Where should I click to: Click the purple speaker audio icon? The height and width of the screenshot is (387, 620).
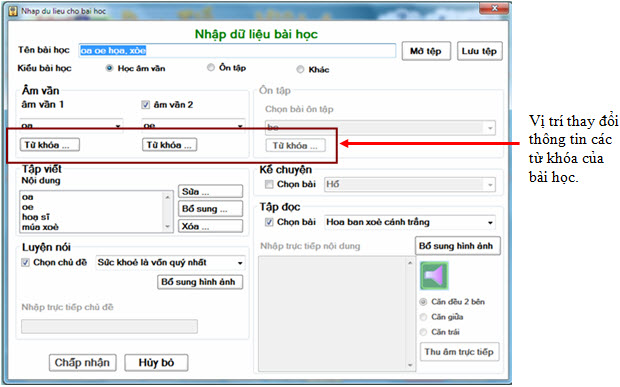[x=434, y=276]
